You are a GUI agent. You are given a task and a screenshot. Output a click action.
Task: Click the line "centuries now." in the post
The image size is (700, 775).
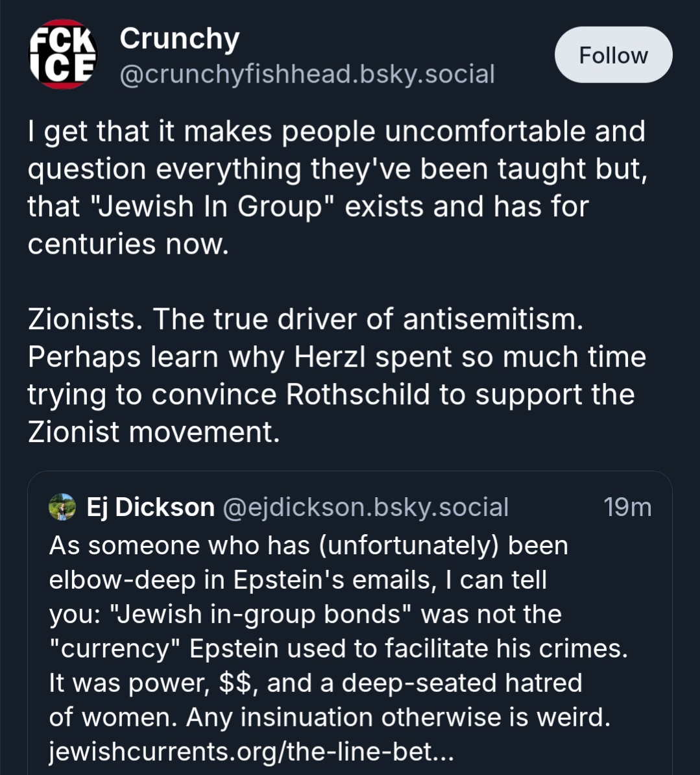pyautogui.click(x=128, y=244)
